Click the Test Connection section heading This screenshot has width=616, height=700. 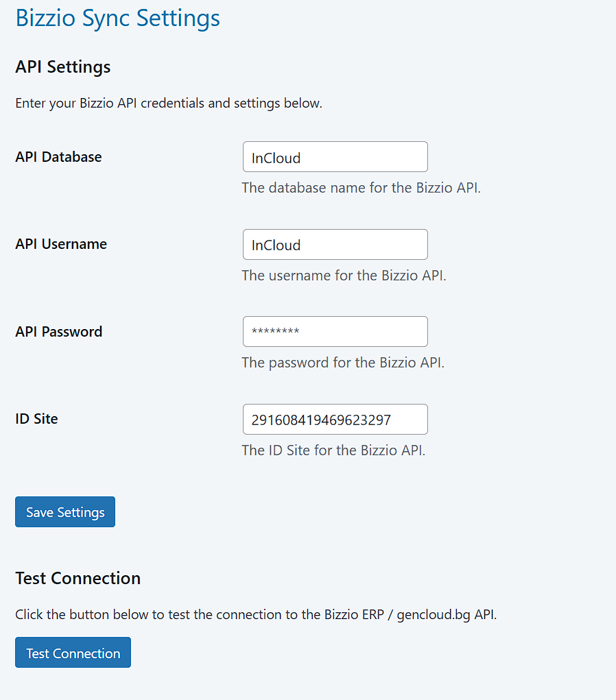pyautogui.click(x=78, y=578)
